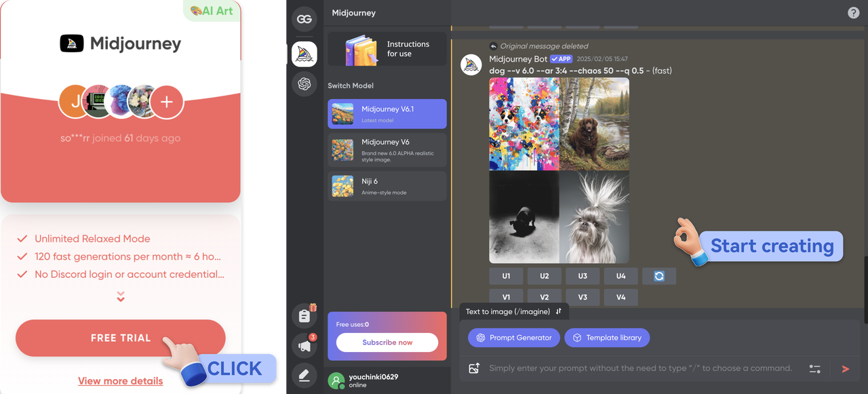Open prompt settings sliders icon

[814, 369]
